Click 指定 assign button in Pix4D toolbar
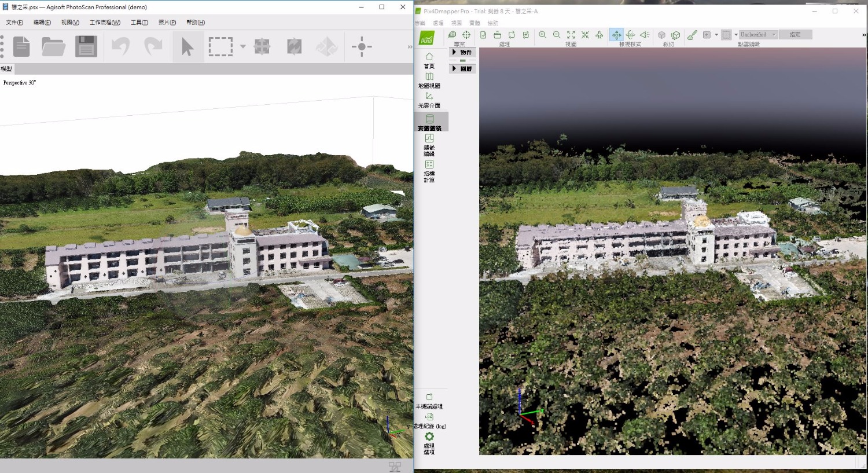This screenshot has width=868, height=473. (x=795, y=35)
